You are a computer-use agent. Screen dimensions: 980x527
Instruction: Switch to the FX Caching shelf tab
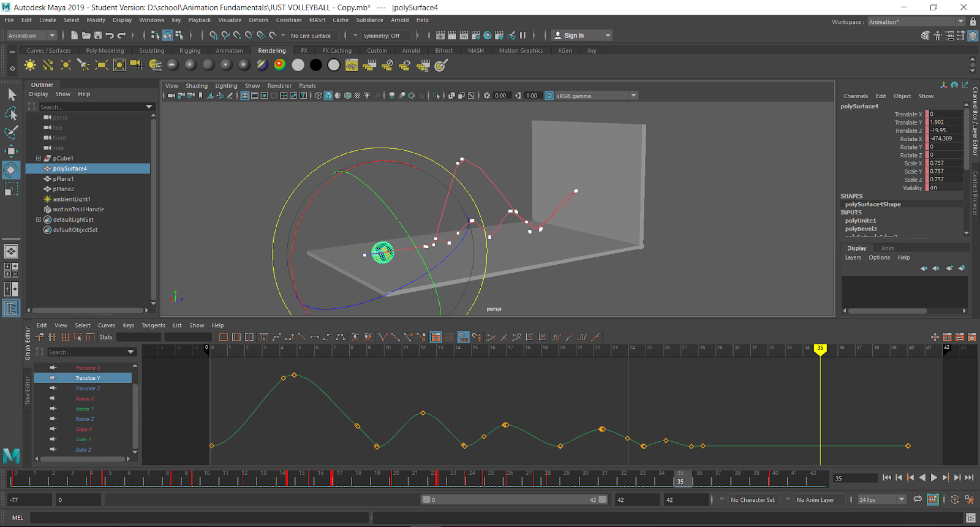click(x=337, y=51)
